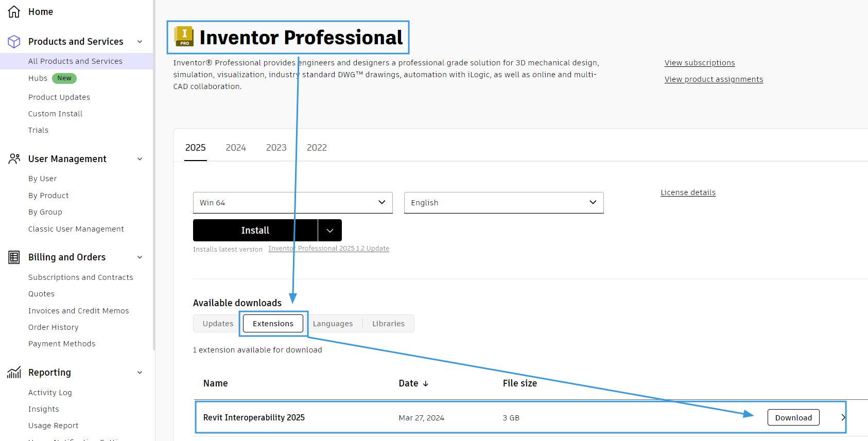Open the View subscriptions link
The width and height of the screenshot is (868, 441).
tap(699, 63)
